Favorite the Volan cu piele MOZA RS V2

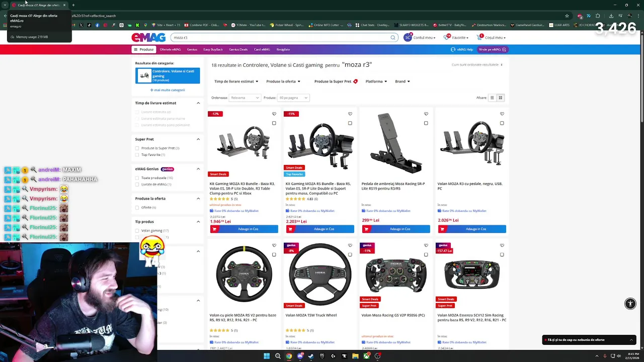(x=274, y=245)
